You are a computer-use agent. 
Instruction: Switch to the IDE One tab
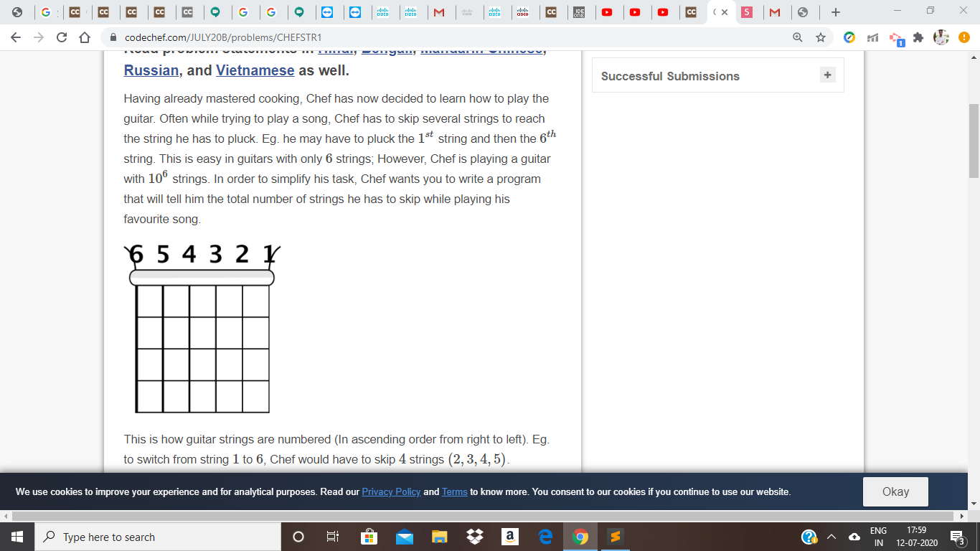pos(580,12)
